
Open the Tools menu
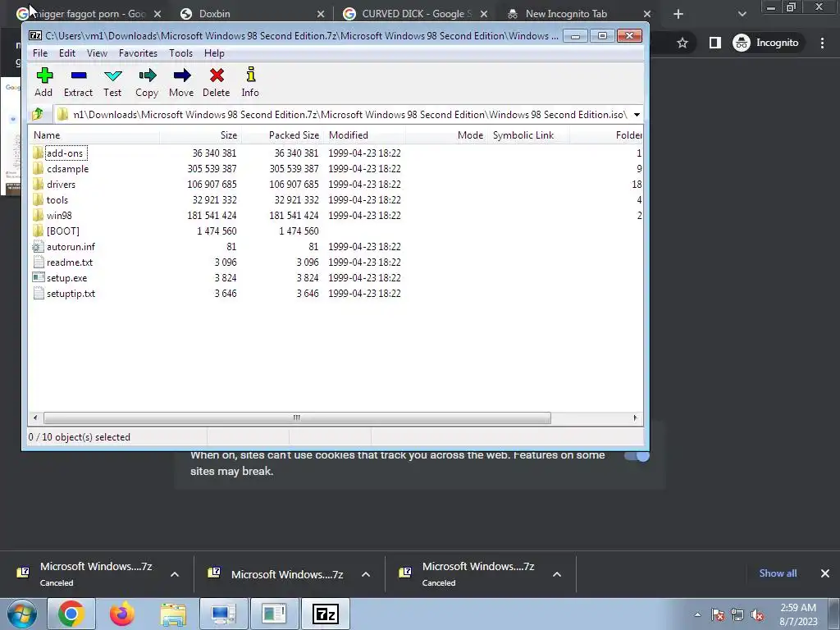(x=180, y=53)
